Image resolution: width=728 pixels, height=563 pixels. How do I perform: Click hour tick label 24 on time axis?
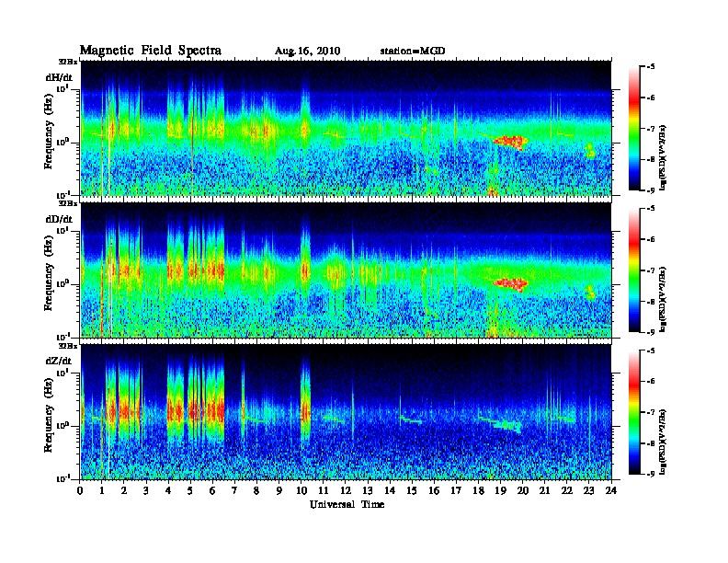click(611, 491)
